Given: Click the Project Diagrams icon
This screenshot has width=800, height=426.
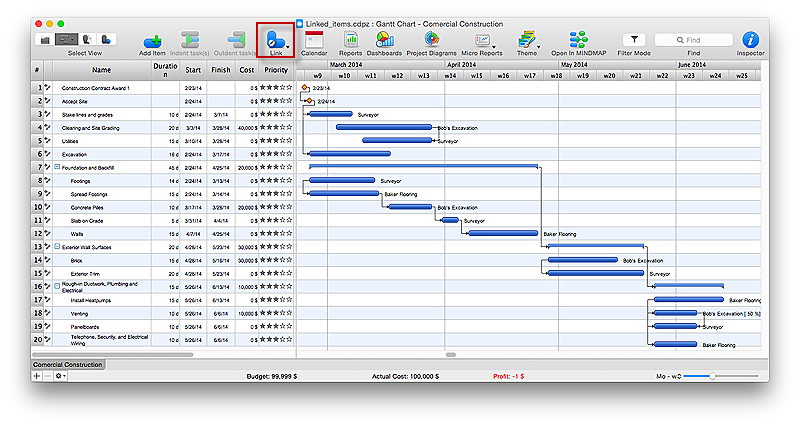Looking at the screenshot, I should click(x=430, y=39).
